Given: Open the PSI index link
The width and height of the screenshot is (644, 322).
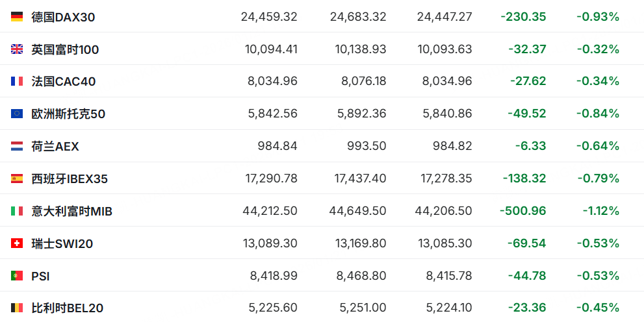Looking at the screenshot, I should [40, 276].
